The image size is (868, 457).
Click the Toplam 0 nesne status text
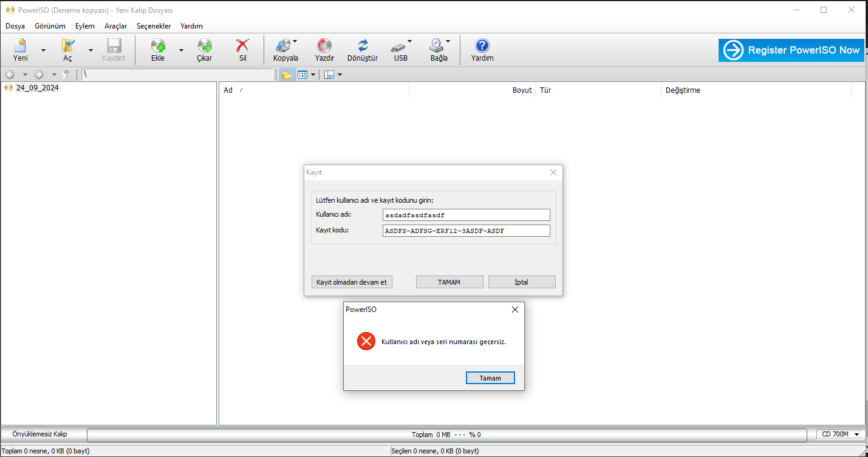click(46, 451)
